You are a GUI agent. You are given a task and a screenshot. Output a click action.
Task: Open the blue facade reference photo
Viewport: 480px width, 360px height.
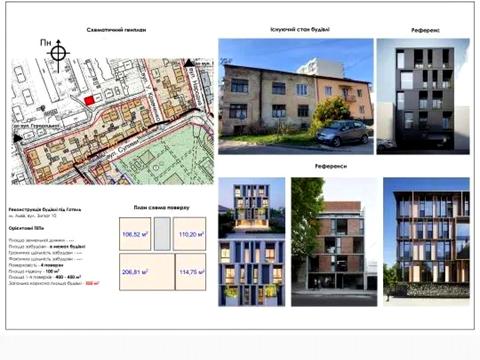click(252, 242)
